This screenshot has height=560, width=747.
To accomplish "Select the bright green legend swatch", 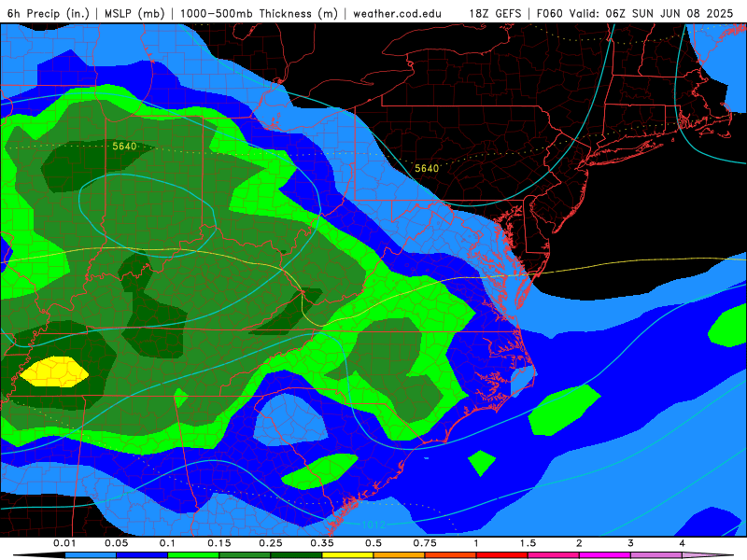I will tap(193, 555).
